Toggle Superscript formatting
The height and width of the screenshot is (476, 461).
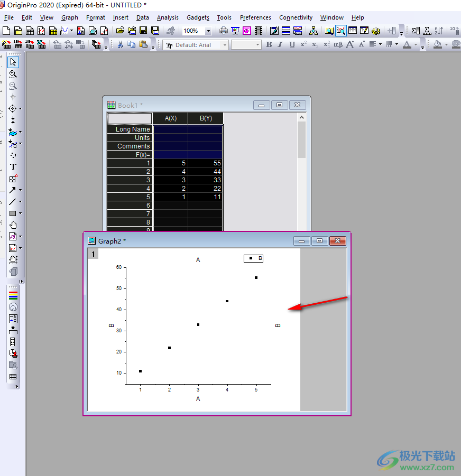(303, 44)
